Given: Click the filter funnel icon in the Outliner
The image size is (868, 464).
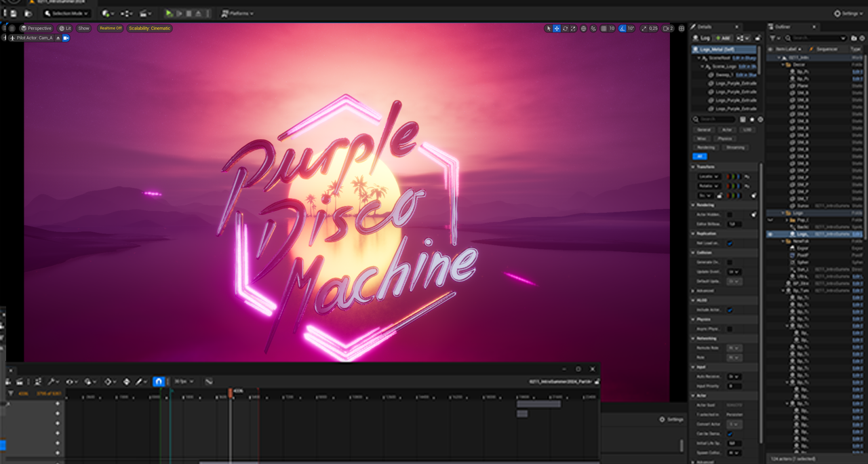Looking at the screenshot, I should click(772, 38).
